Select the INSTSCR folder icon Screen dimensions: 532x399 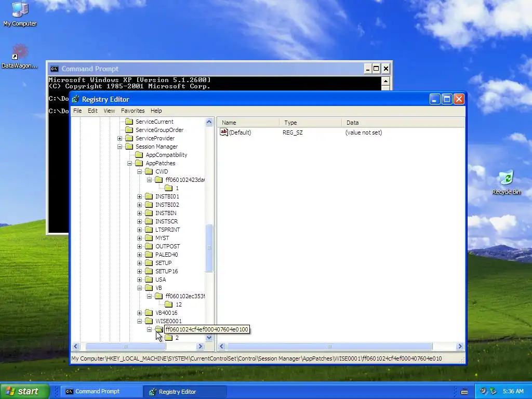click(x=149, y=221)
